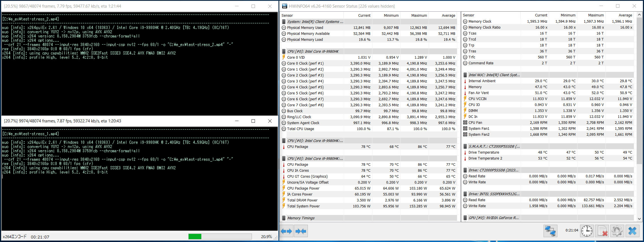Click the HWiNFO scrollbar up arrow
The height and width of the screenshot is (242, 644).
pos(639,15)
